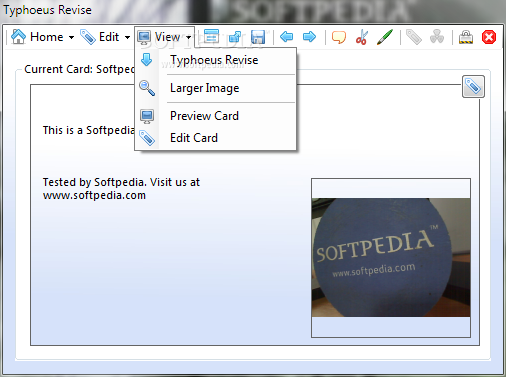Click the View menu label
The image size is (506, 377).
[x=167, y=37]
